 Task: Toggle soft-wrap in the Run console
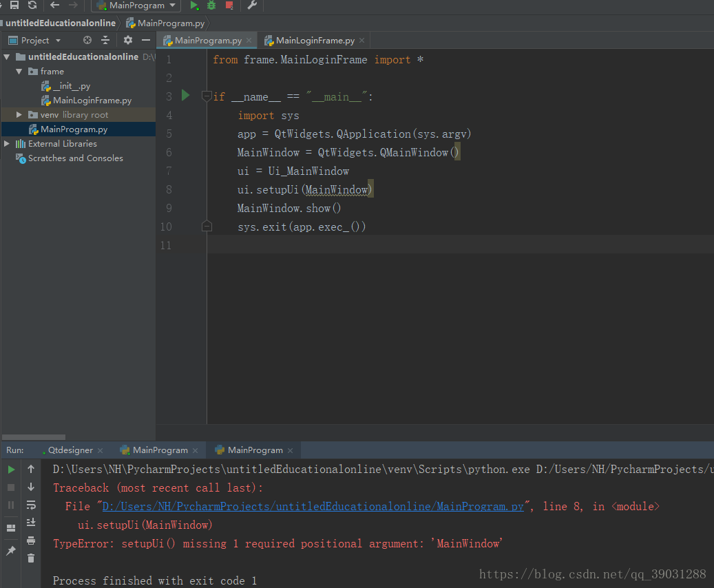coord(31,505)
